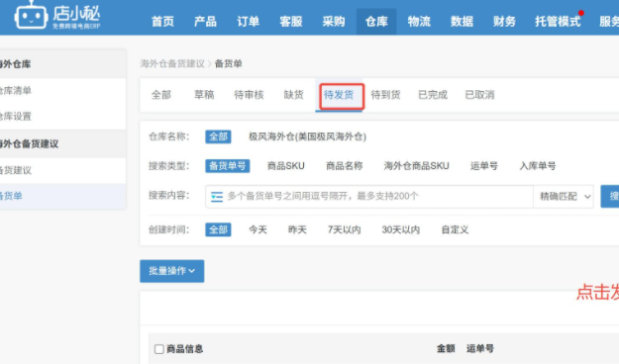Open the 客服 menu

pyautogui.click(x=291, y=22)
